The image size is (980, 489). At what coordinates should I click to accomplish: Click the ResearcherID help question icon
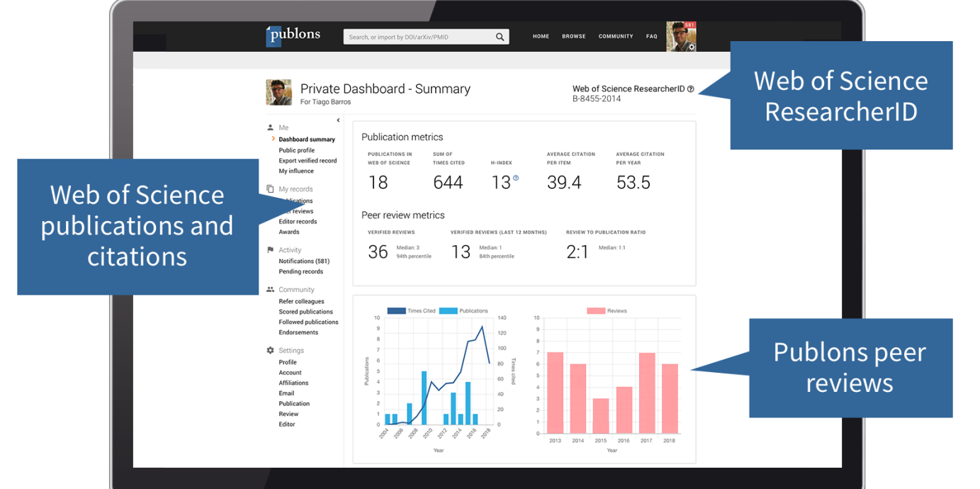pyautogui.click(x=691, y=89)
